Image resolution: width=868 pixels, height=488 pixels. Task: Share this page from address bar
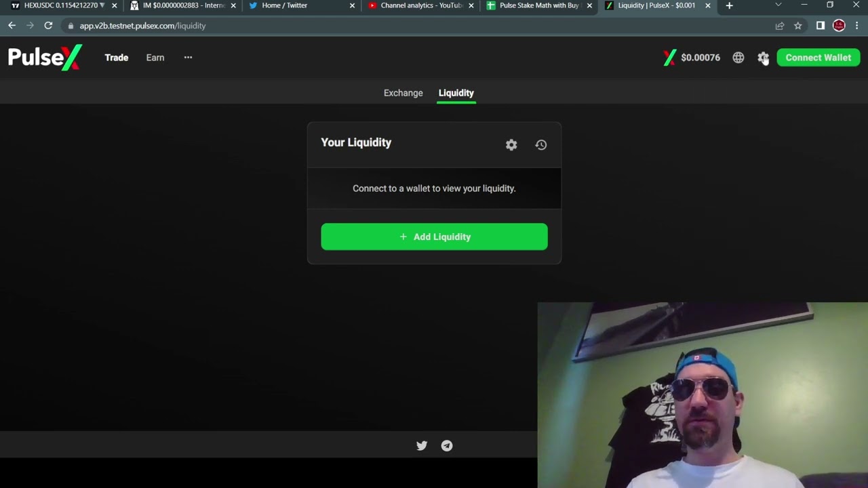tap(780, 26)
